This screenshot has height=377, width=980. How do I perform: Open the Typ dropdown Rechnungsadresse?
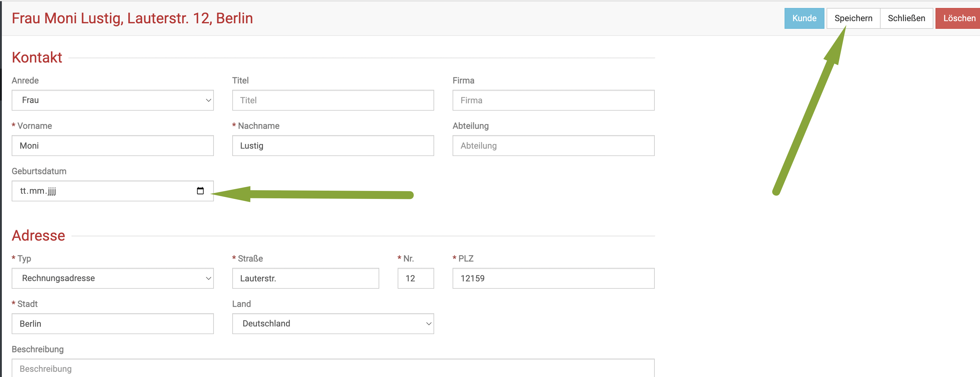[x=113, y=278]
